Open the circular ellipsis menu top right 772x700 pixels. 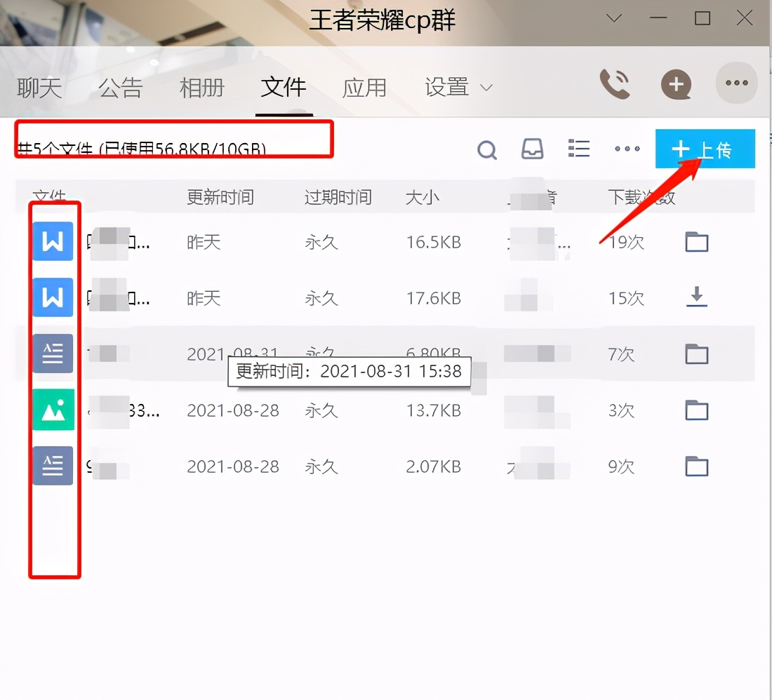coord(736,83)
